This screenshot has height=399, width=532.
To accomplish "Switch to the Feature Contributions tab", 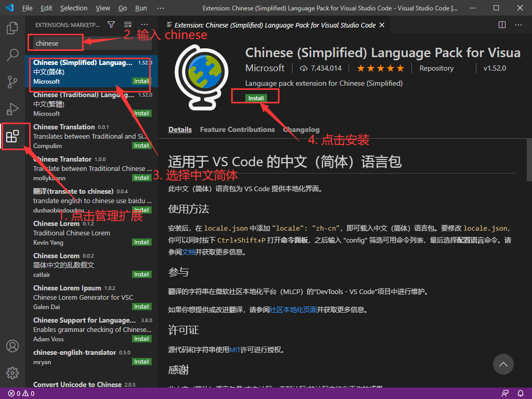I will [x=237, y=129].
